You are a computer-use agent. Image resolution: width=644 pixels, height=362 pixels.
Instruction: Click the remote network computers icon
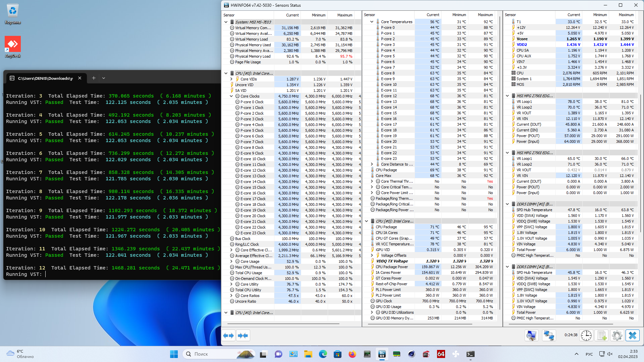tap(549, 336)
